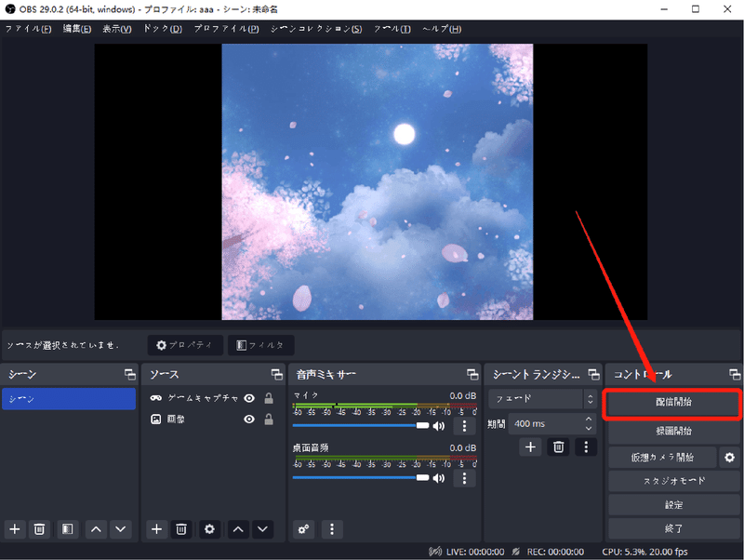The width and height of the screenshot is (744, 560).
Task: Select the シーン item in scene list
Action: 69,399
